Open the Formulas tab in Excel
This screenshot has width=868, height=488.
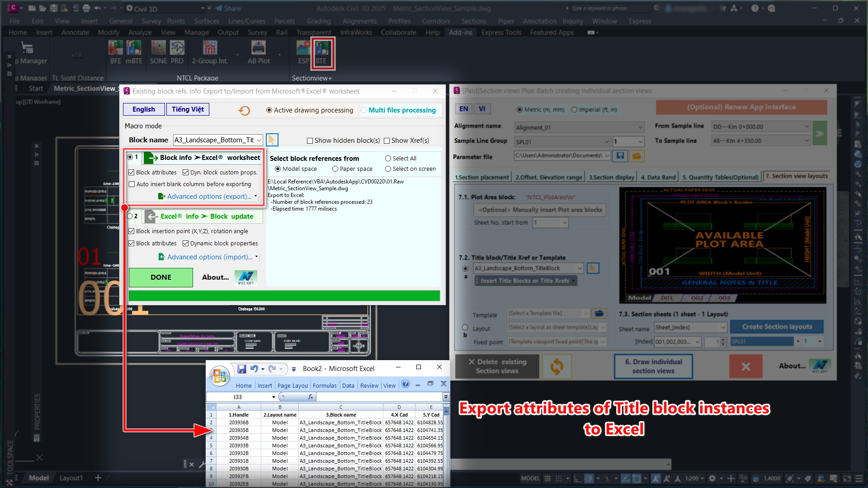click(x=325, y=385)
